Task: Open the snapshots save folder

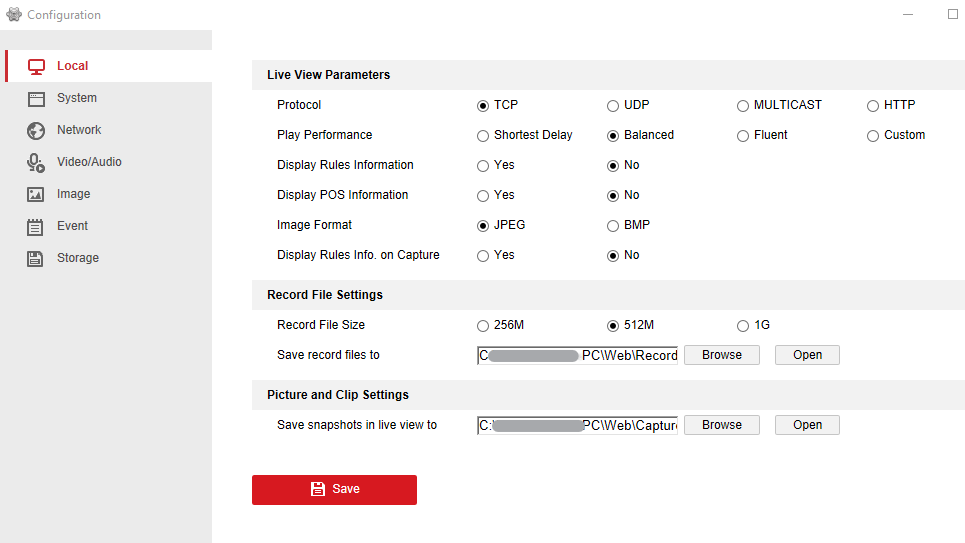Action: (807, 425)
